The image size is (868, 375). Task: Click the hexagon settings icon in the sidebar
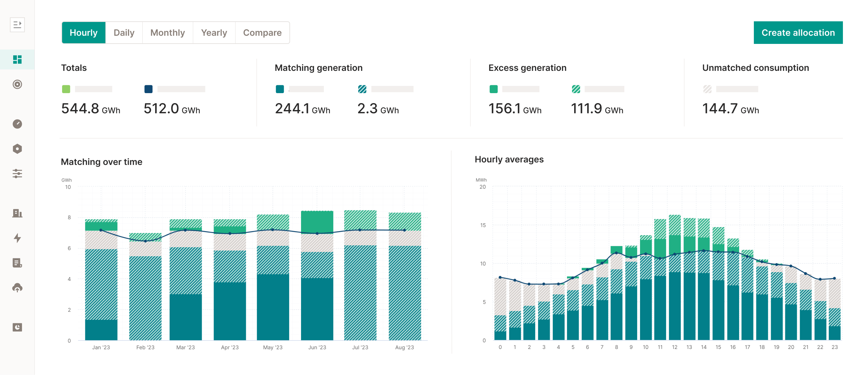[x=17, y=149]
